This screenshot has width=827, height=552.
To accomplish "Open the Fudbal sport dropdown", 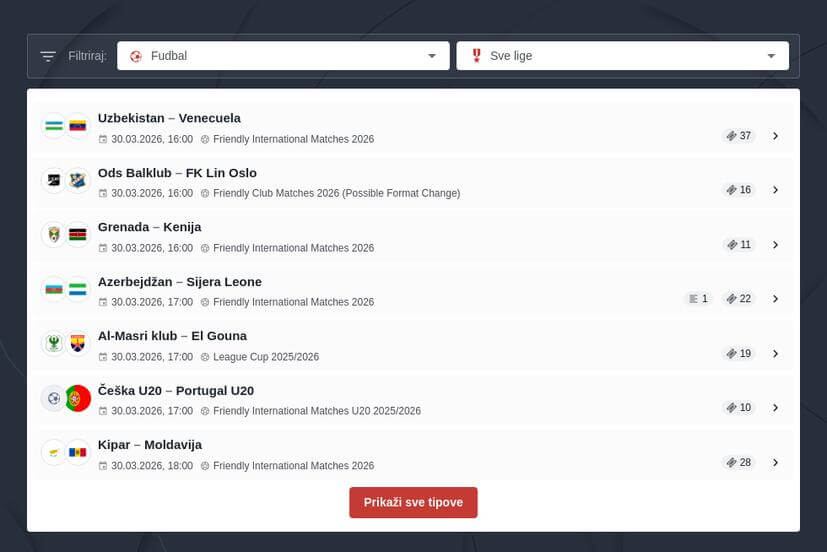I will point(283,56).
